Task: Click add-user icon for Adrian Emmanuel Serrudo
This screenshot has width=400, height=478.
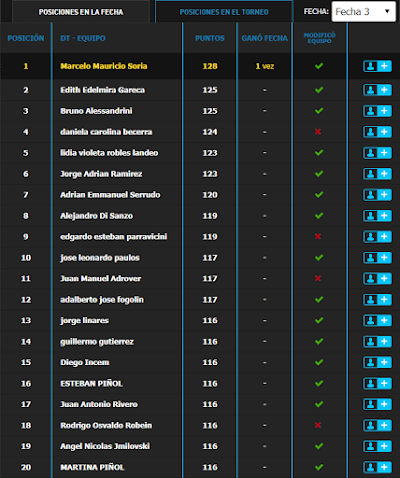Action: [x=377, y=195]
